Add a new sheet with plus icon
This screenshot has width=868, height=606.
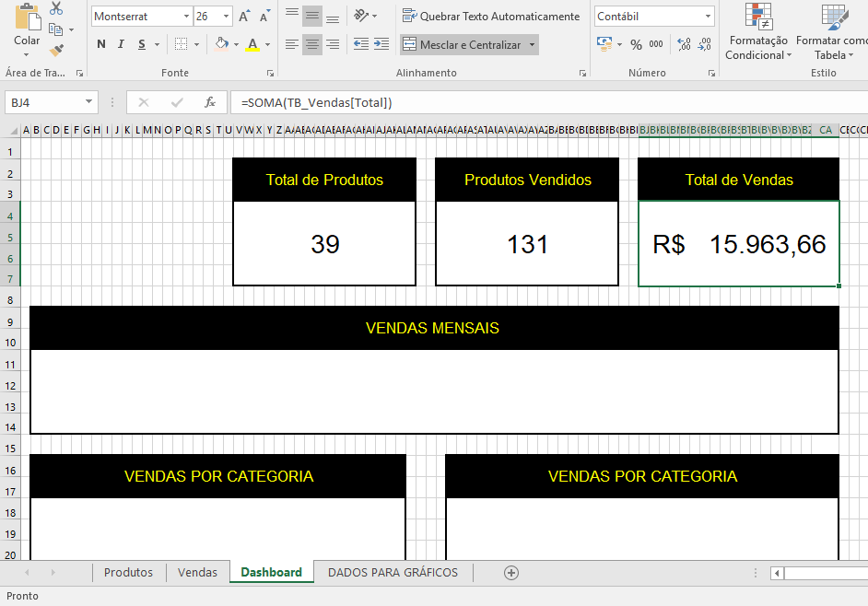[x=511, y=573]
